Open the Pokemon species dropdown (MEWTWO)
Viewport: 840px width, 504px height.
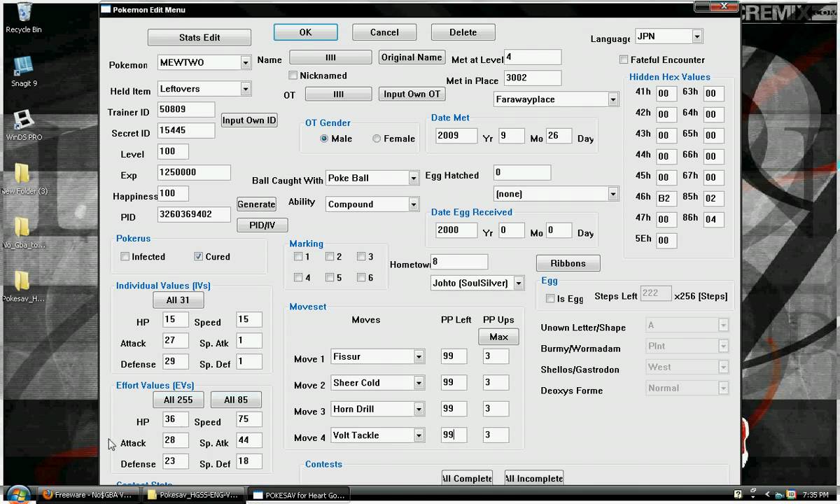click(x=245, y=62)
